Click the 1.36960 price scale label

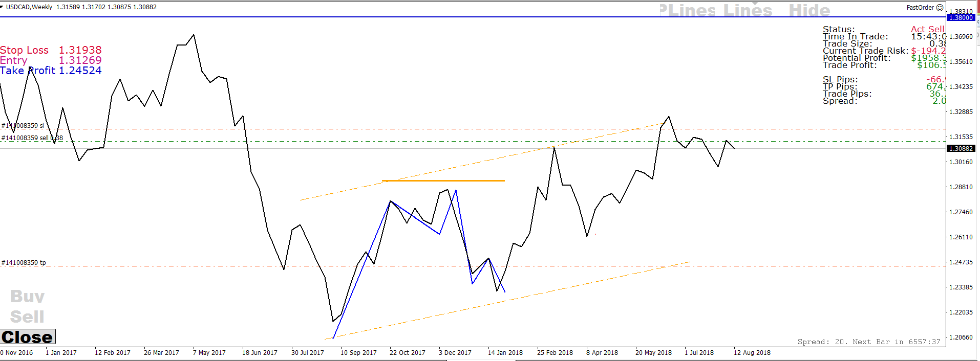(x=961, y=37)
